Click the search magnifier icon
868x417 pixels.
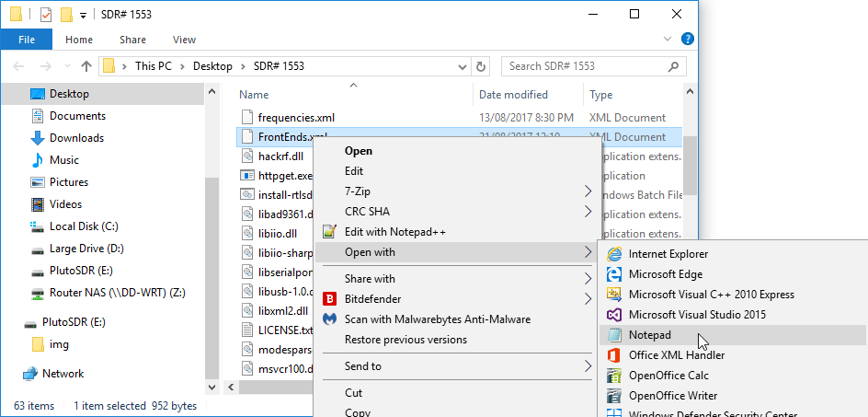673,66
